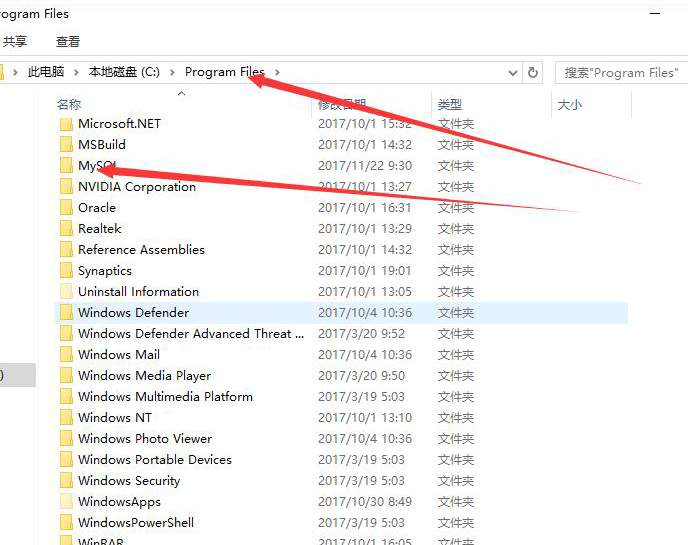Click in the Program Files search box
Viewport: 688px width, 545px height.
click(x=620, y=72)
